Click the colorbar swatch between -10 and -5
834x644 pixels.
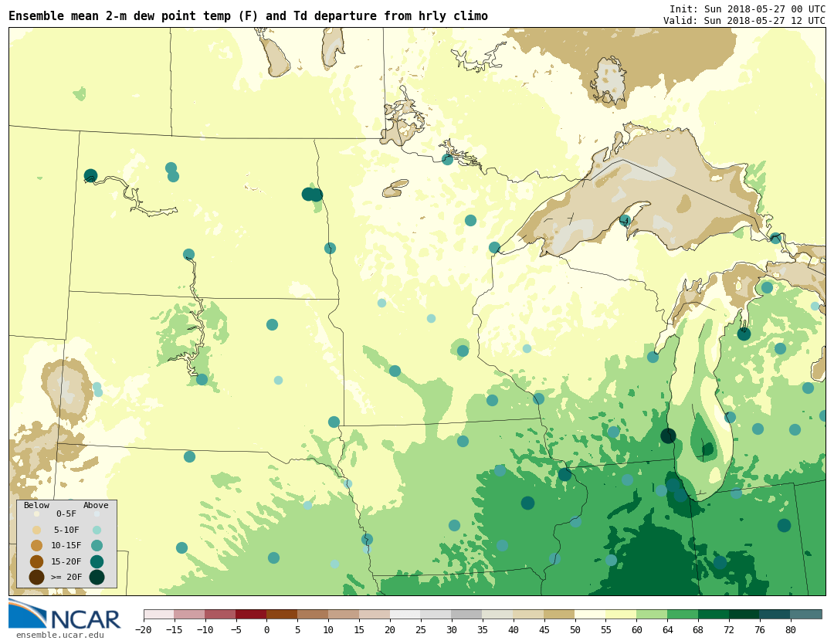221,614
